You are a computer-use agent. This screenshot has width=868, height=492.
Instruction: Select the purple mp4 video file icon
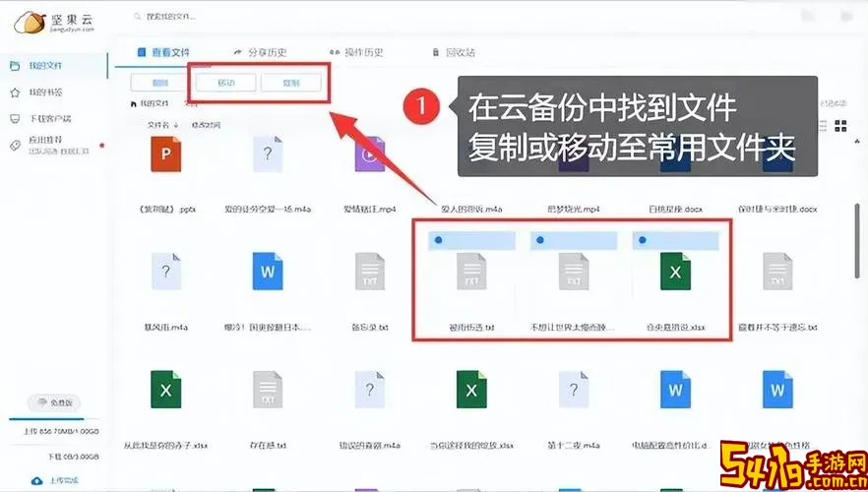click(x=369, y=154)
